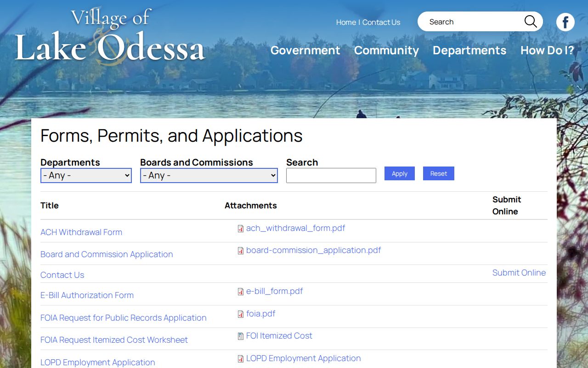Click document icon beside FOI Itemized Cost
Screen dimensions: 588x368
(241, 336)
